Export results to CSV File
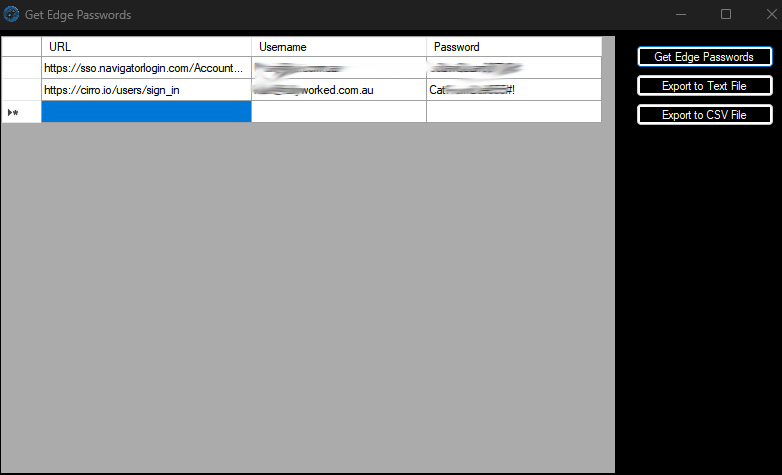Image resolution: width=782 pixels, height=475 pixels. coord(704,114)
